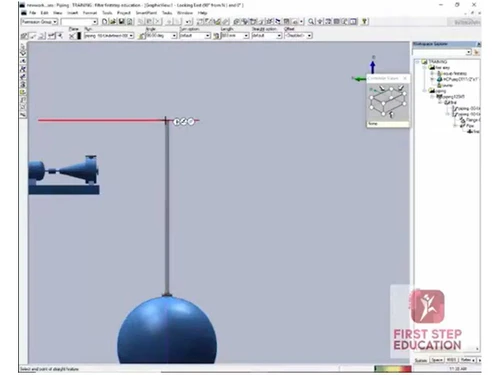The width and height of the screenshot is (500, 375).
Task: Toggle the Angle lock icon
Action: click(x=142, y=36)
